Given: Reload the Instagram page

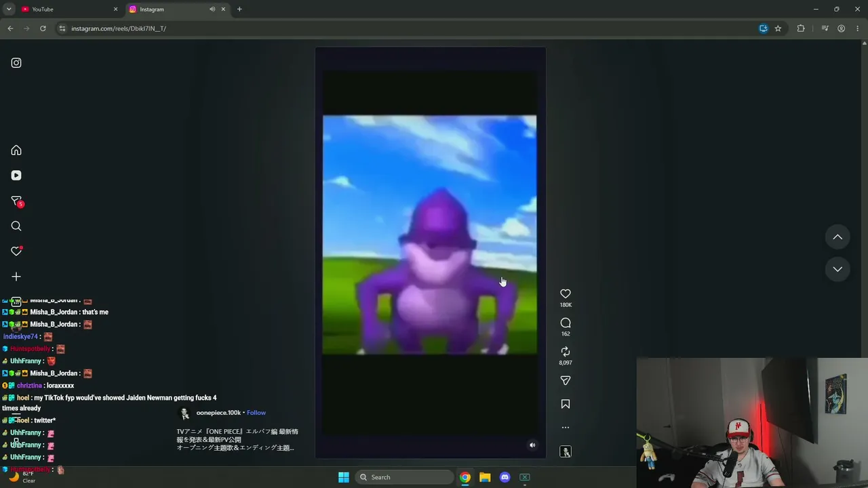Looking at the screenshot, I should click(43, 28).
